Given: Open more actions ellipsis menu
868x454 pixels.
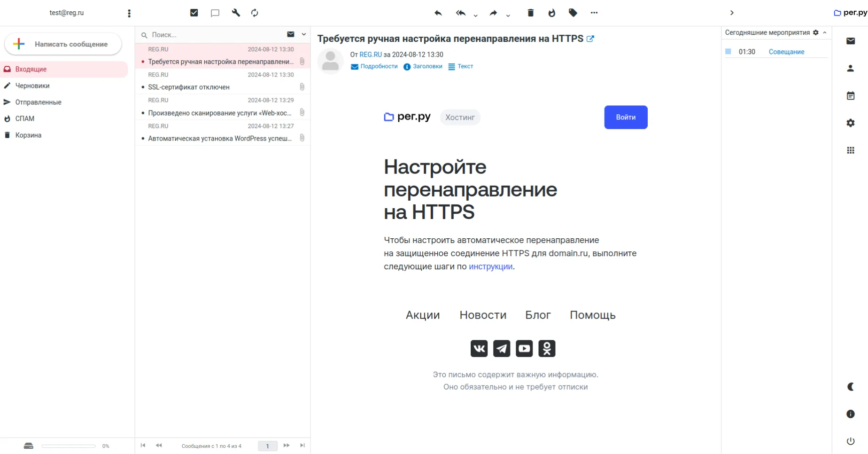Looking at the screenshot, I should pos(594,13).
